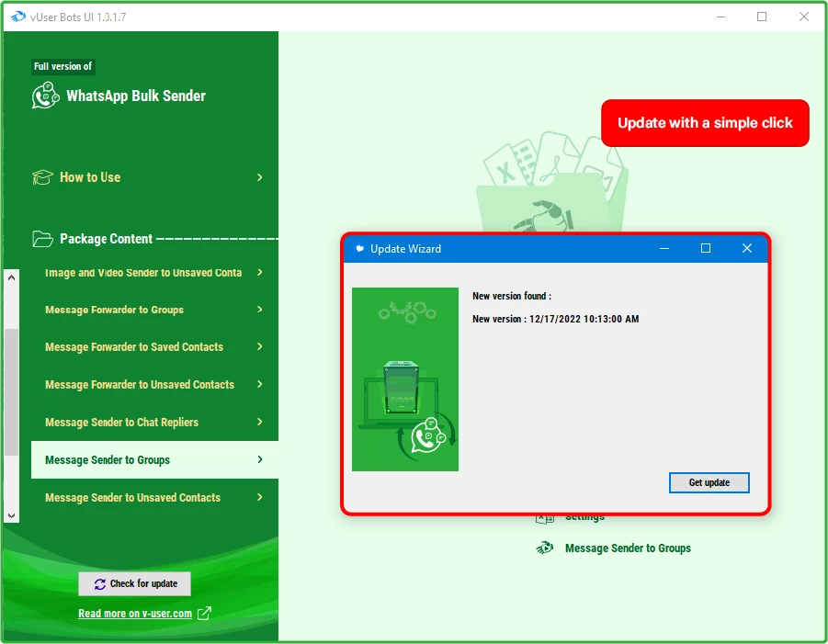Click the Full version of label

(62, 66)
